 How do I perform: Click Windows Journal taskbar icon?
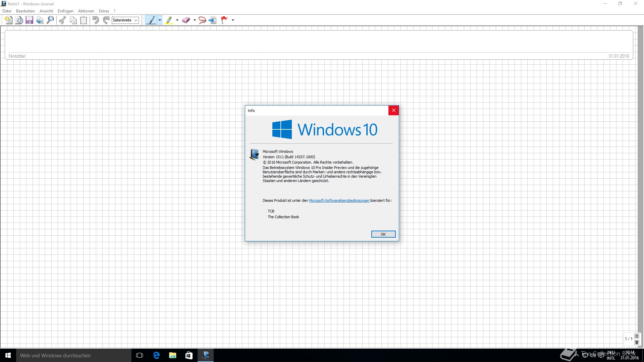pos(206,355)
